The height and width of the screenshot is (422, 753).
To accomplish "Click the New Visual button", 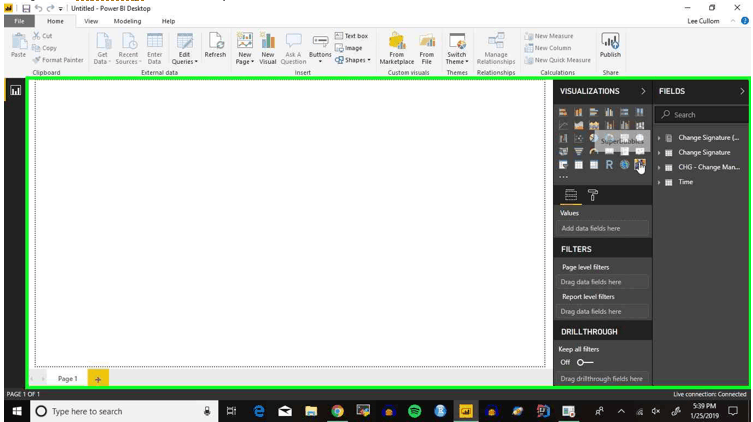I will [267, 48].
